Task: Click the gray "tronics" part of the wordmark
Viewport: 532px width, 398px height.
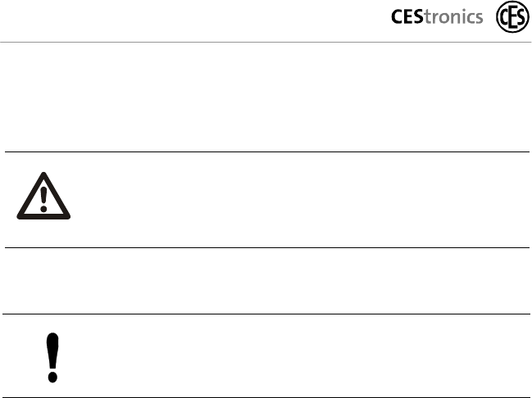Action: (x=453, y=16)
